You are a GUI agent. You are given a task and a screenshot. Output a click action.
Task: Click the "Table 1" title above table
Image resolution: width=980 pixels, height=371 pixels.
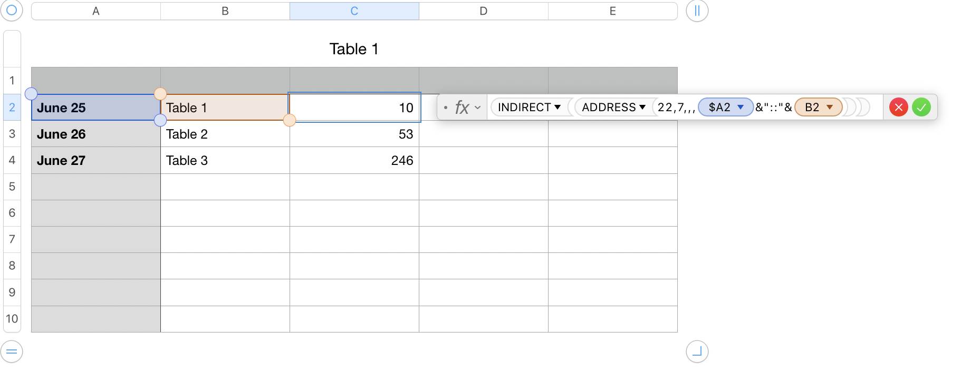click(x=354, y=49)
